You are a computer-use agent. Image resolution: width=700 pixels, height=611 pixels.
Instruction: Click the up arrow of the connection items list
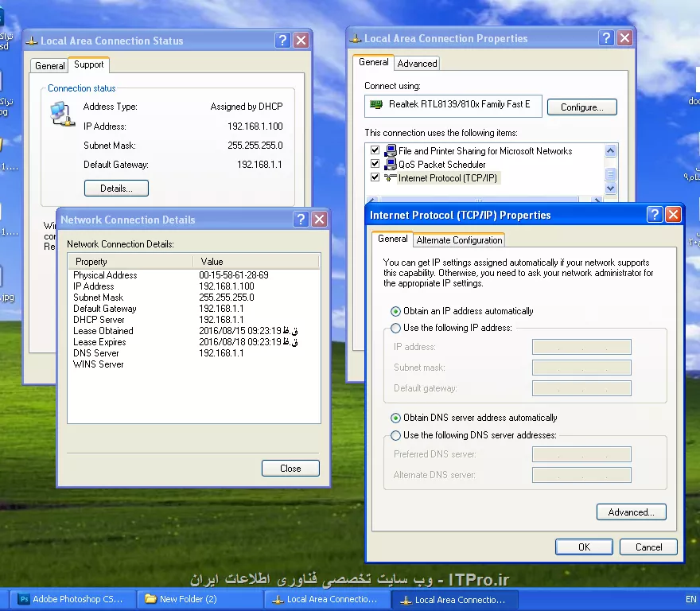[611, 151]
